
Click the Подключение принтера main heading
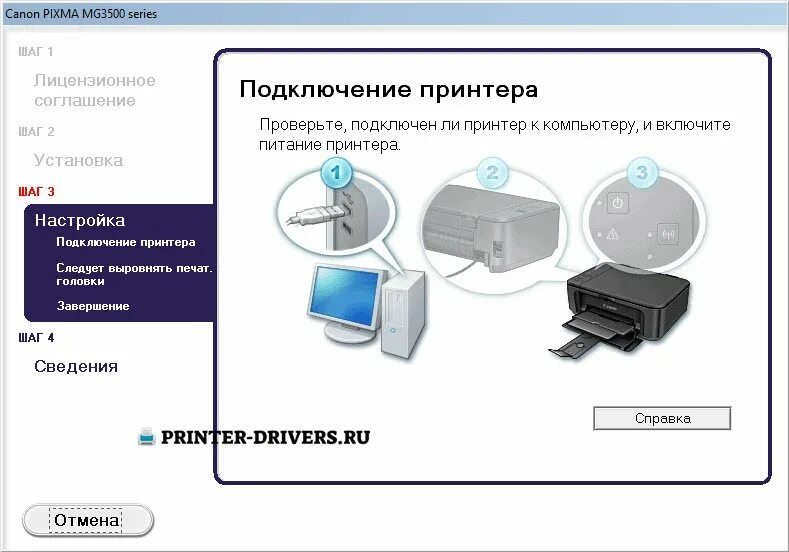click(x=388, y=90)
